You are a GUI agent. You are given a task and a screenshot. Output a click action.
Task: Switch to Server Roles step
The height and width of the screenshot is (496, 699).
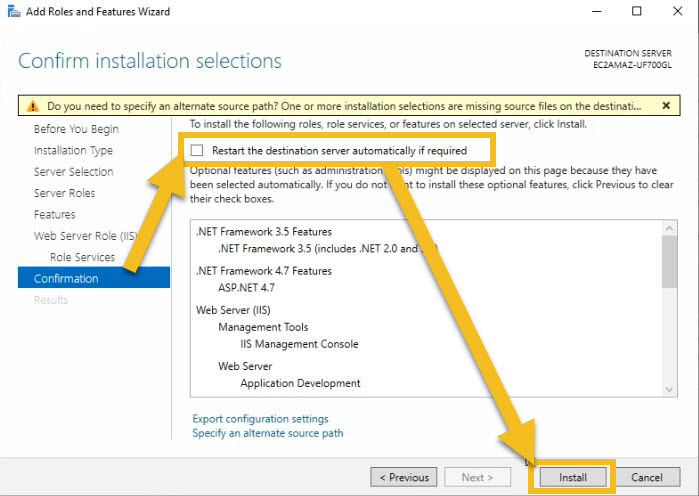(x=65, y=193)
